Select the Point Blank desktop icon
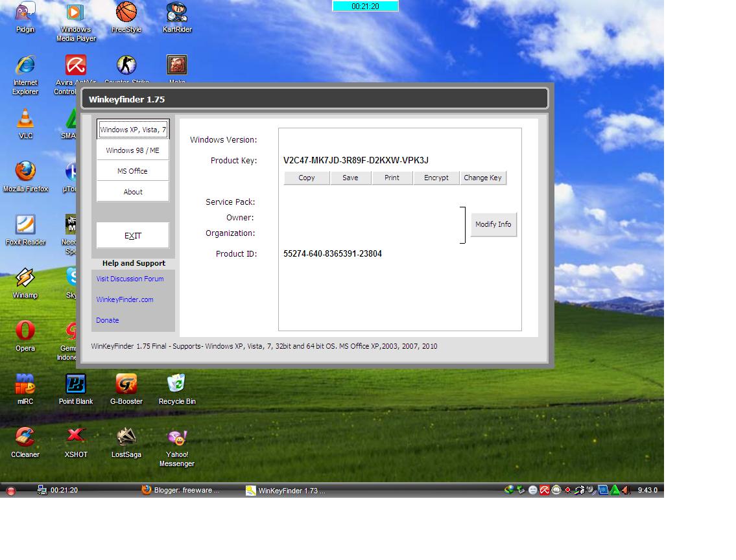The image size is (736, 560). [x=76, y=389]
